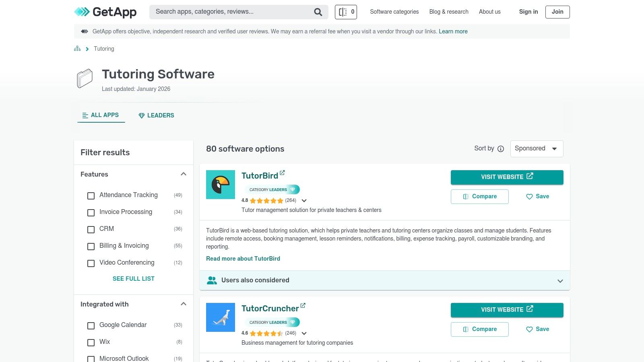Check the Google Calendar integration filter
Viewport: 644px width, 362px height.
[x=91, y=326]
